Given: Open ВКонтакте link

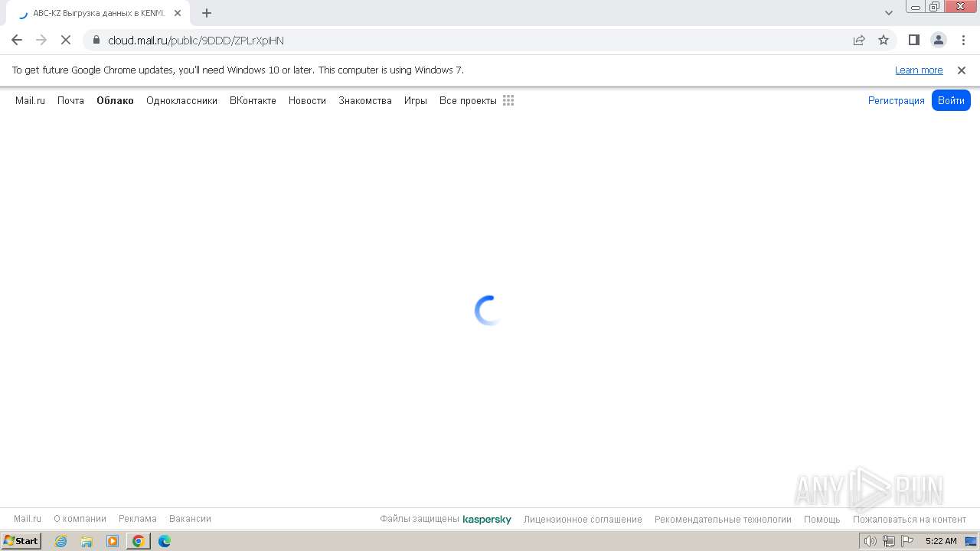Looking at the screenshot, I should pos(253,100).
